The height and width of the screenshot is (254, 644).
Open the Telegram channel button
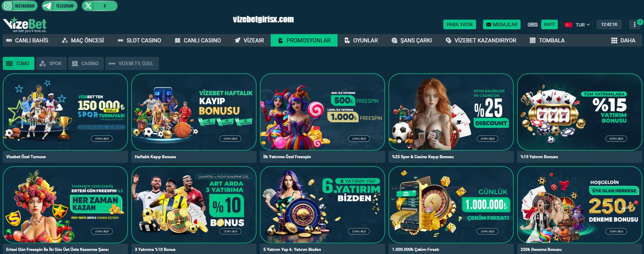pyautogui.click(x=60, y=6)
